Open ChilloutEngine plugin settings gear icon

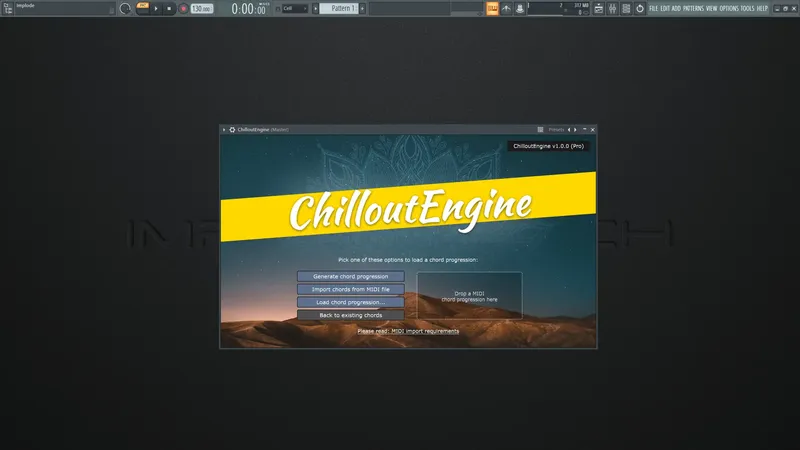[x=232, y=130]
